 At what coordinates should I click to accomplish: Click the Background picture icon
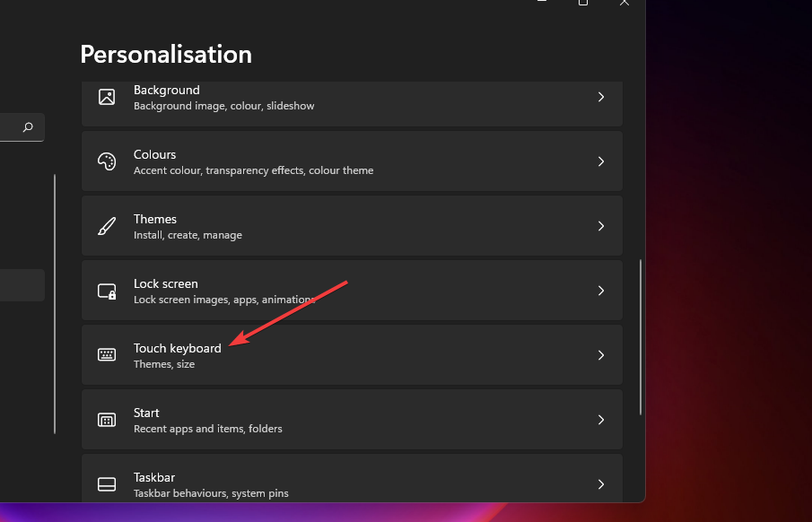point(107,97)
